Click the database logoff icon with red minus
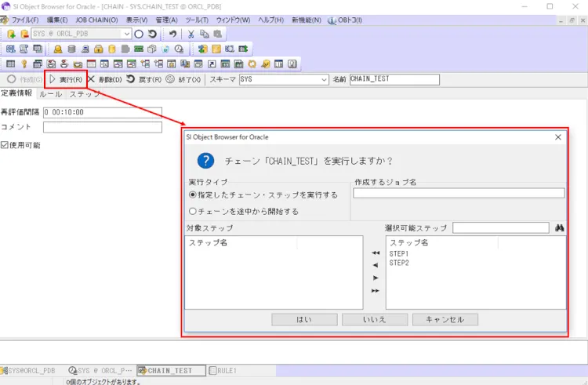Image resolution: width=588 pixels, height=385 pixels. pyautogui.click(x=24, y=35)
